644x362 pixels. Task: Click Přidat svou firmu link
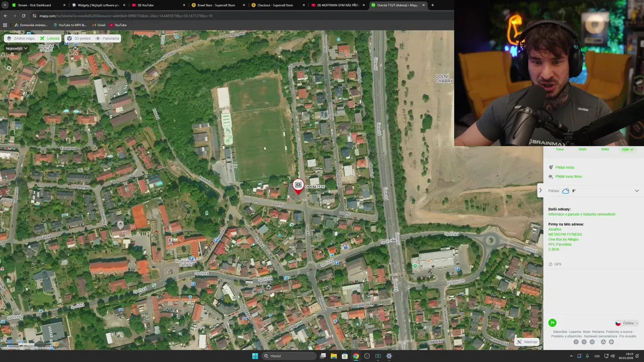tap(569, 176)
